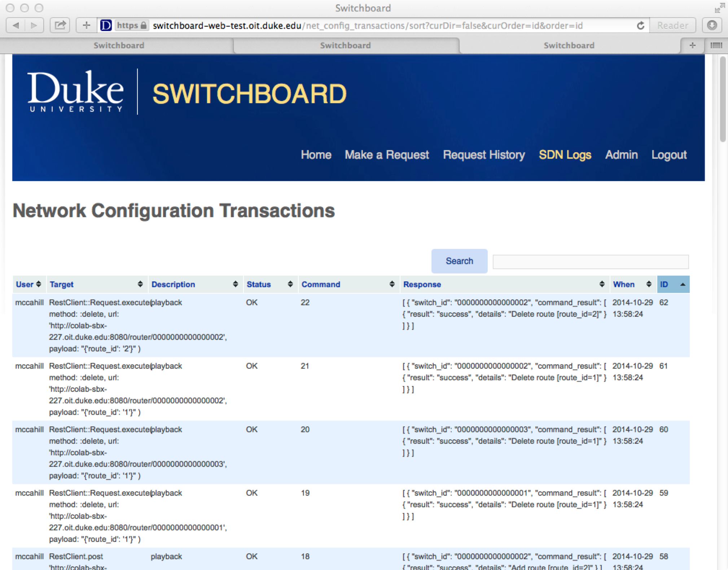The height and width of the screenshot is (570, 728).
Task: Open the Home navigation link
Action: point(316,155)
